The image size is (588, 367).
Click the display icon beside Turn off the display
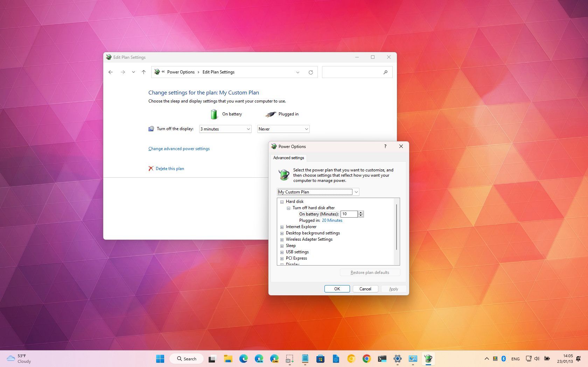(x=151, y=129)
